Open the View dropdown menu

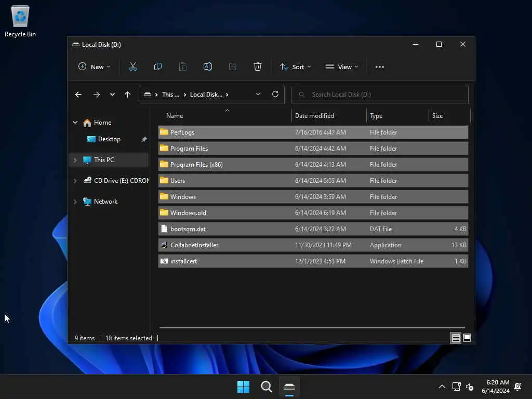point(342,67)
